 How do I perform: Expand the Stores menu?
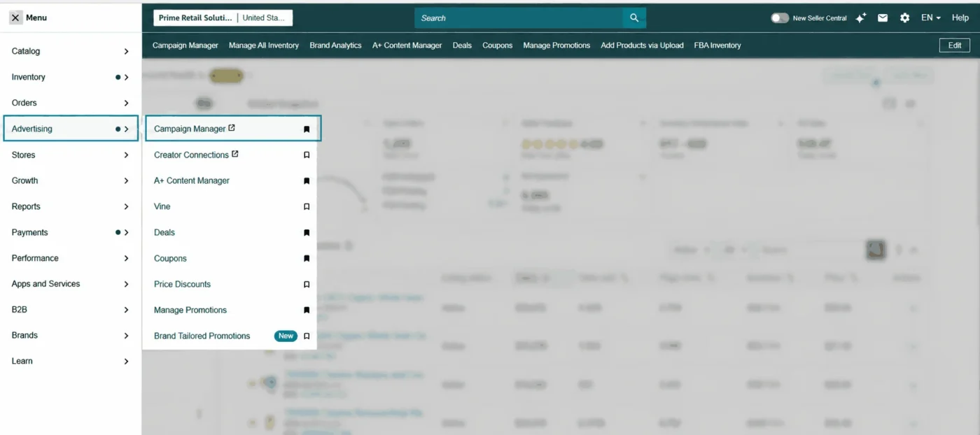pos(70,155)
